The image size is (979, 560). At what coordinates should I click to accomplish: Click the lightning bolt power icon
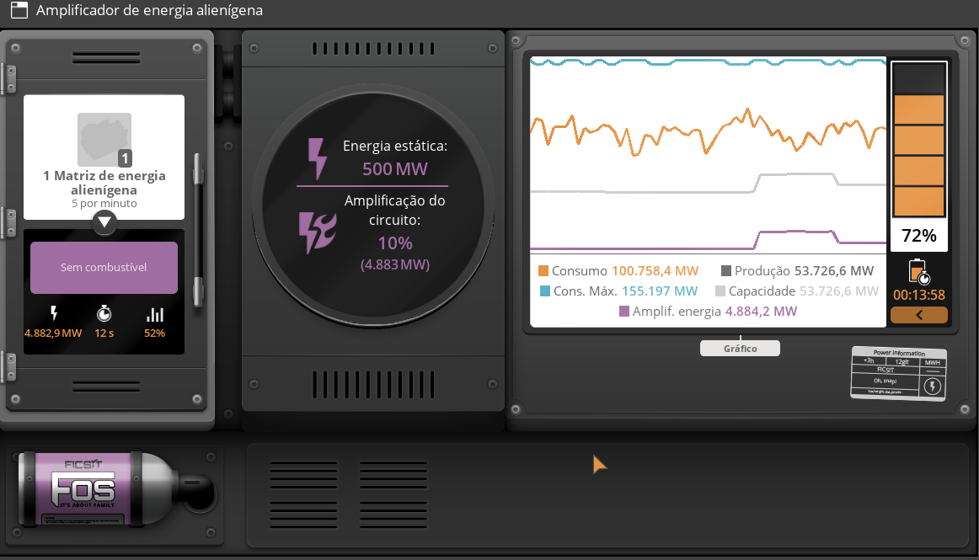[54, 313]
